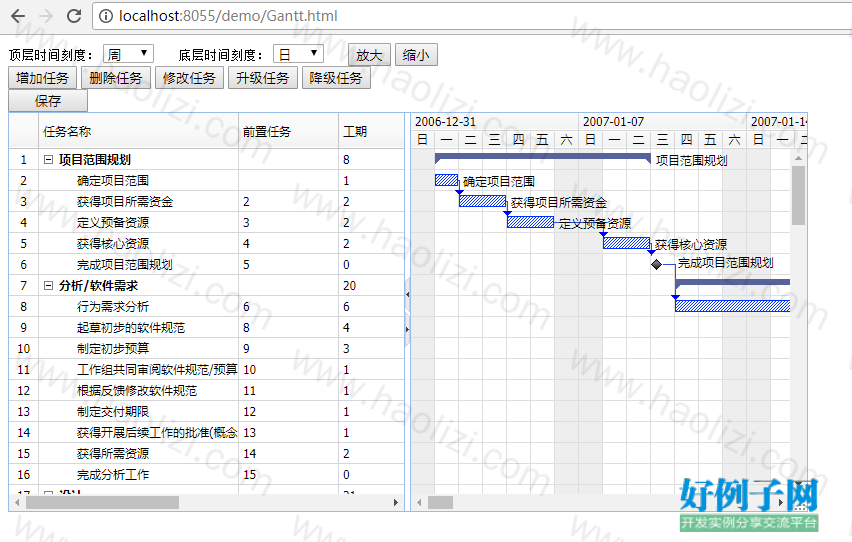The width and height of the screenshot is (852, 542).
Task: Click the browser forward arrow
Action: point(46,16)
